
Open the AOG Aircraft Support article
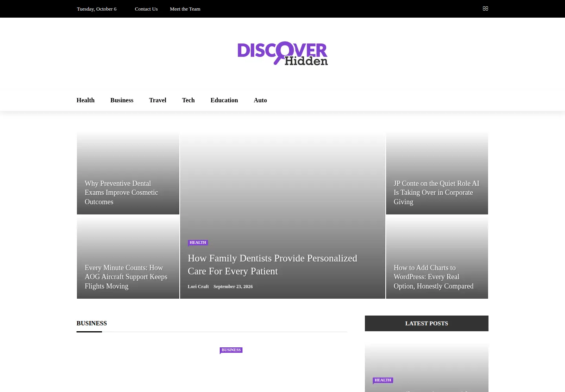pyautogui.click(x=126, y=277)
